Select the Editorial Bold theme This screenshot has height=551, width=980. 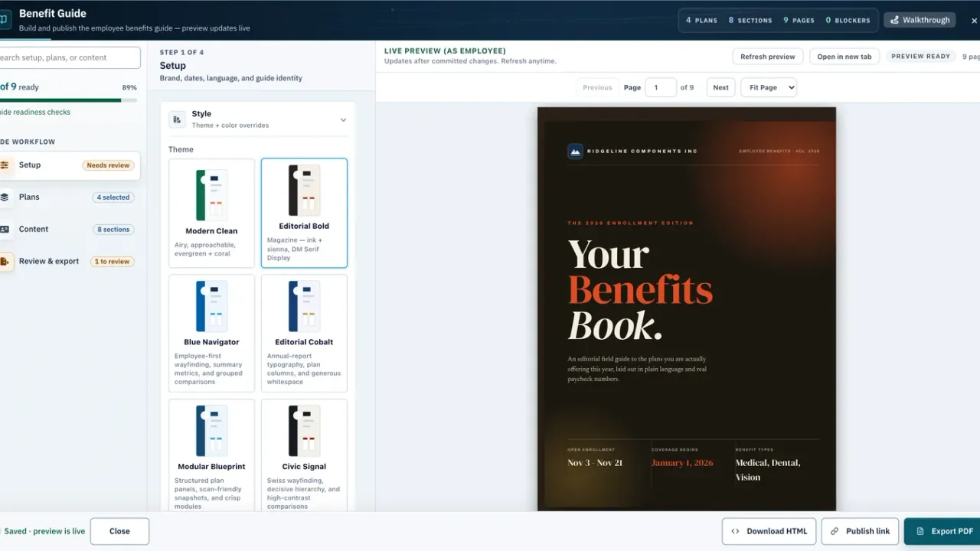(304, 214)
